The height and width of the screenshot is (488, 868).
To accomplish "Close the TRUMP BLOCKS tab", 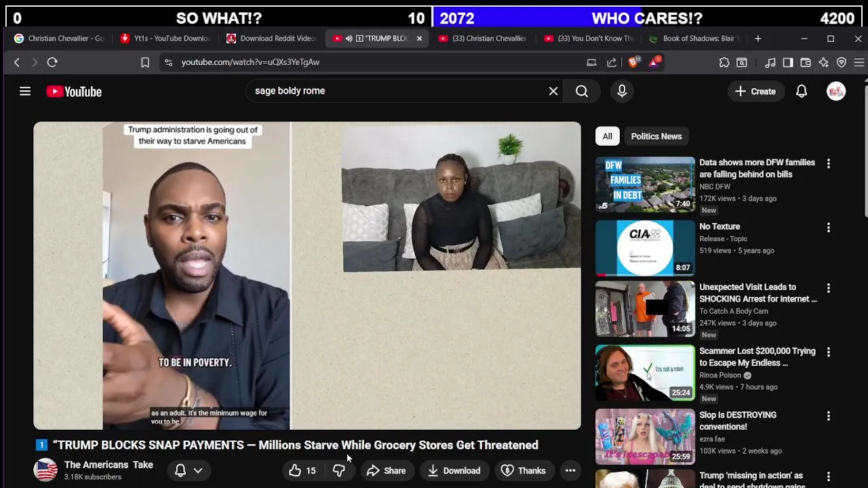I will coord(419,39).
